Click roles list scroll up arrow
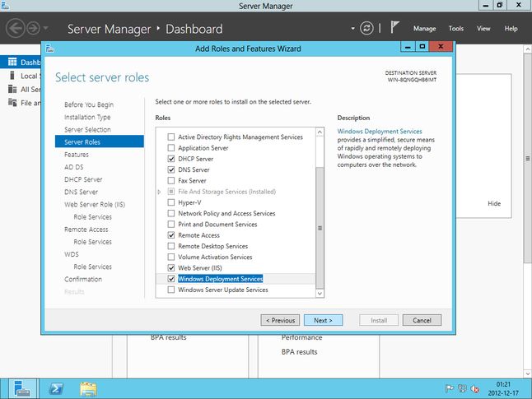Viewport: 532px width, 399px height. [x=320, y=132]
